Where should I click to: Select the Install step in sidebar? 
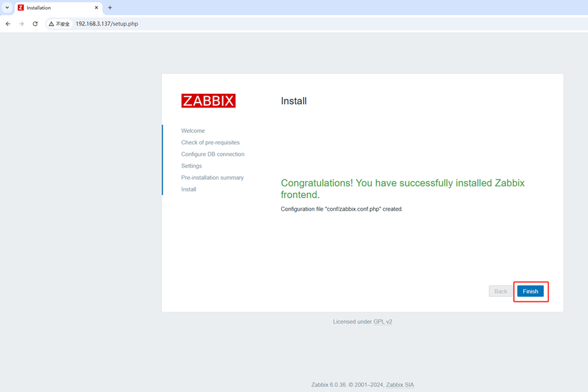pyautogui.click(x=189, y=189)
